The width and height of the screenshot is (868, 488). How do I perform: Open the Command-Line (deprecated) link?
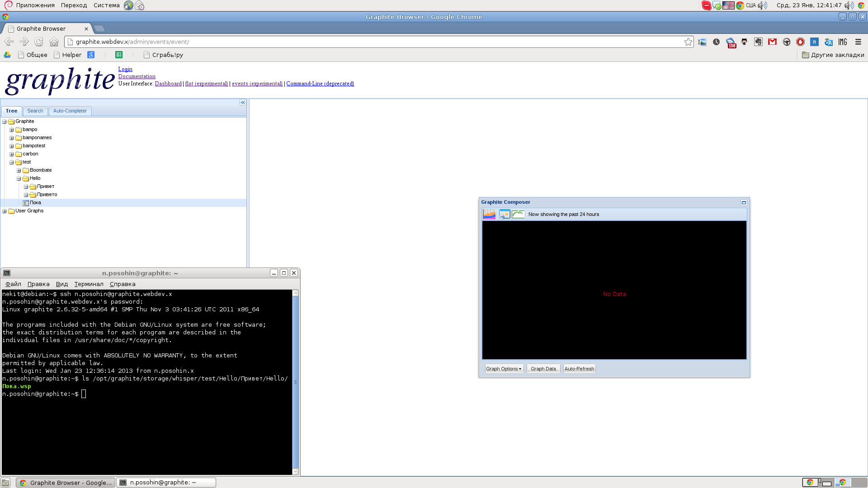point(320,84)
